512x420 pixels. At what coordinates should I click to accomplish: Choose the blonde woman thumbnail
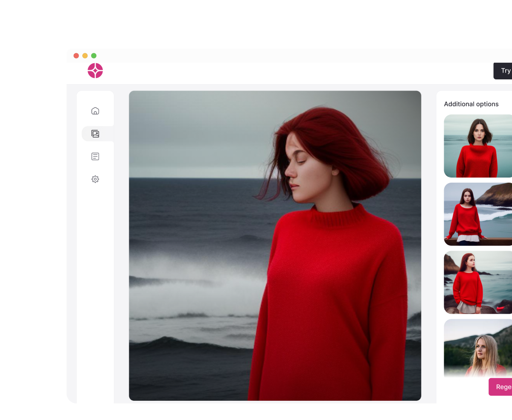tap(478, 348)
